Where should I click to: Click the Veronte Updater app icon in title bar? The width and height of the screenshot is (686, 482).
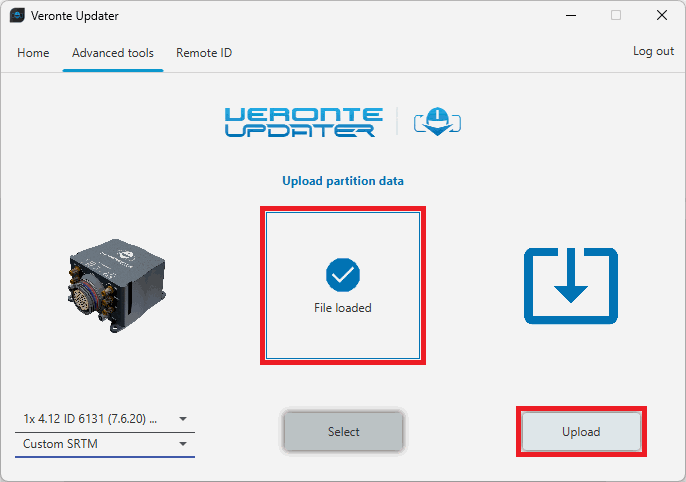[x=17, y=16]
